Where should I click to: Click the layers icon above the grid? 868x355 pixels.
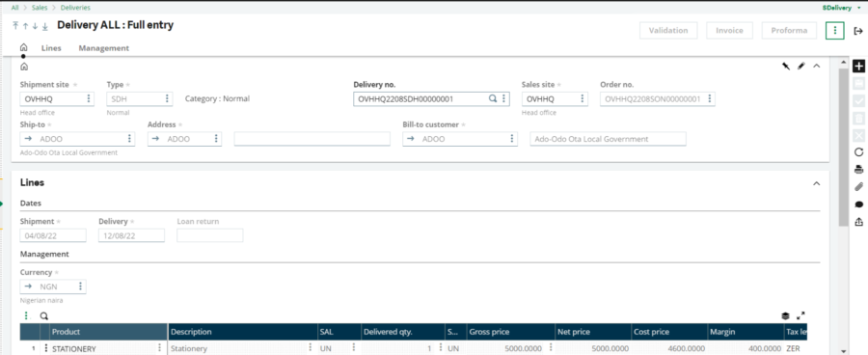(785, 316)
